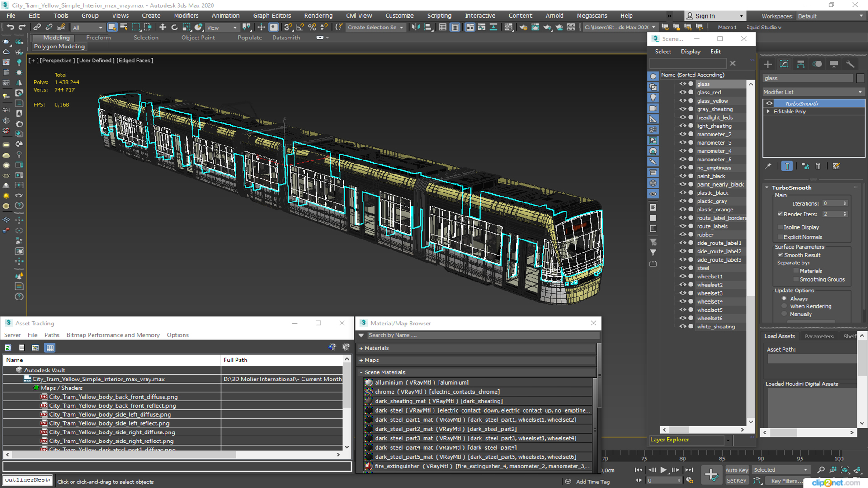This screenshot has width=868, height=488.
Task: Click the Mirror tool icon
Action: click(x=415, y=28)
